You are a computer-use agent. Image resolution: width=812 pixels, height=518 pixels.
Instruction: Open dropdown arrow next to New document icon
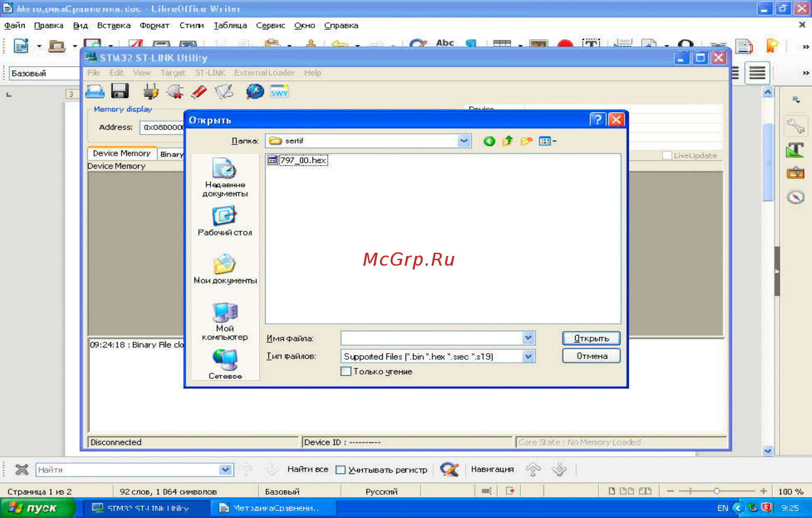tap(39, 46)
